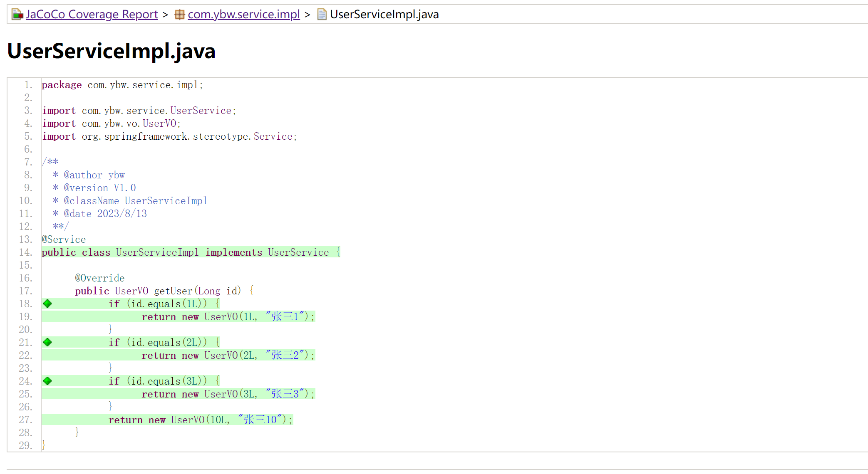Click the 'if (id.equals(2L))' line

tap(164, 343)
